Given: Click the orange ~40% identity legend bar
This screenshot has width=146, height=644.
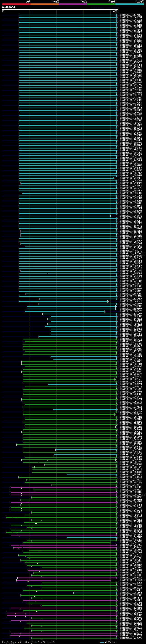Looking at the screenshot, I should coord(45,4).
